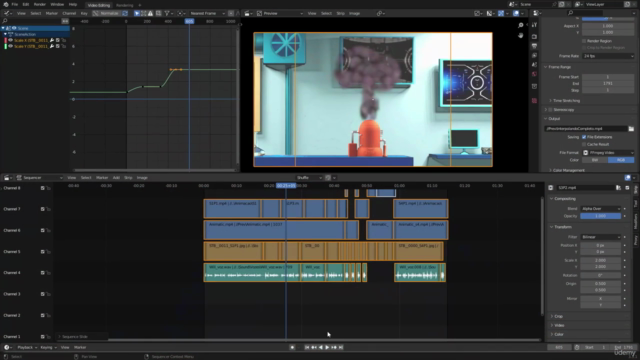The image size is (640, 360).
Task: Toggle mute checkbox for Channel 4
Action: tap(42, 273)
